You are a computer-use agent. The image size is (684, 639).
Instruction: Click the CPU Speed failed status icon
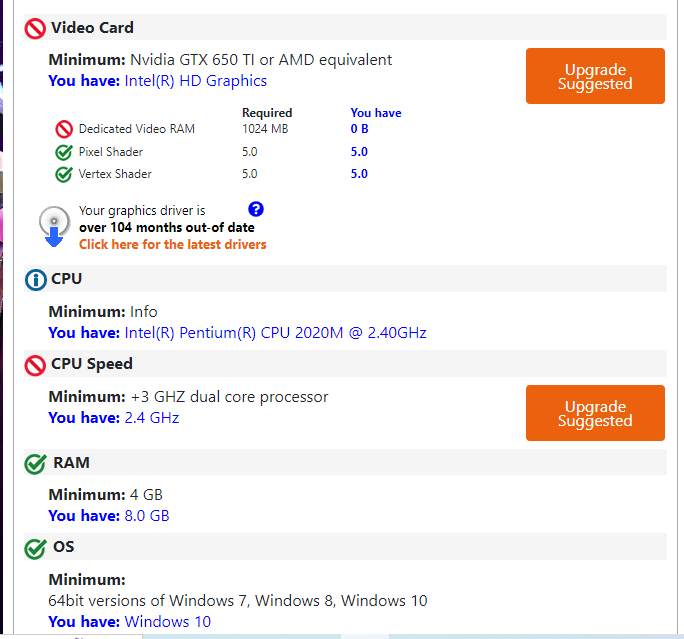(35, 366)
